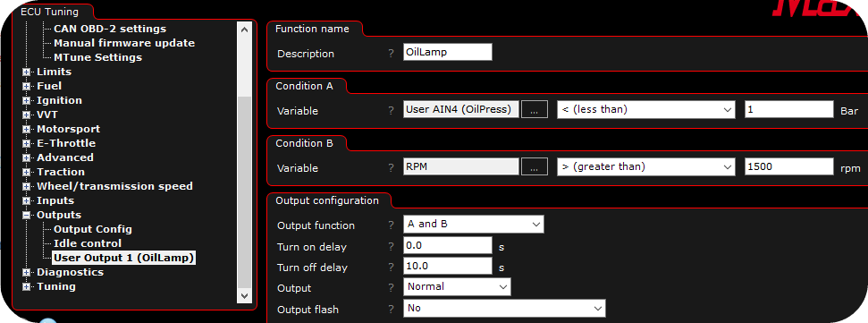Show help for Condition A variable
This screenshot has width=868, height=323.
pos(391,111)
